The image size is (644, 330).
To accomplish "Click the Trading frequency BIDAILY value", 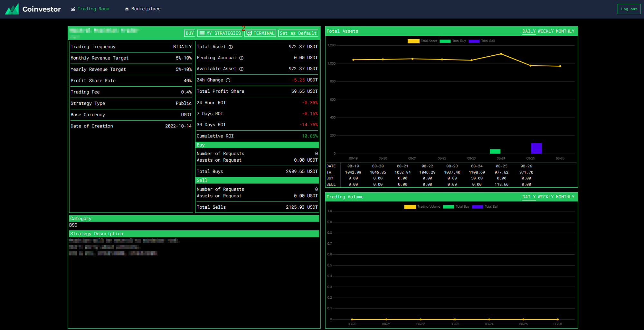I will tap(182, 47).
